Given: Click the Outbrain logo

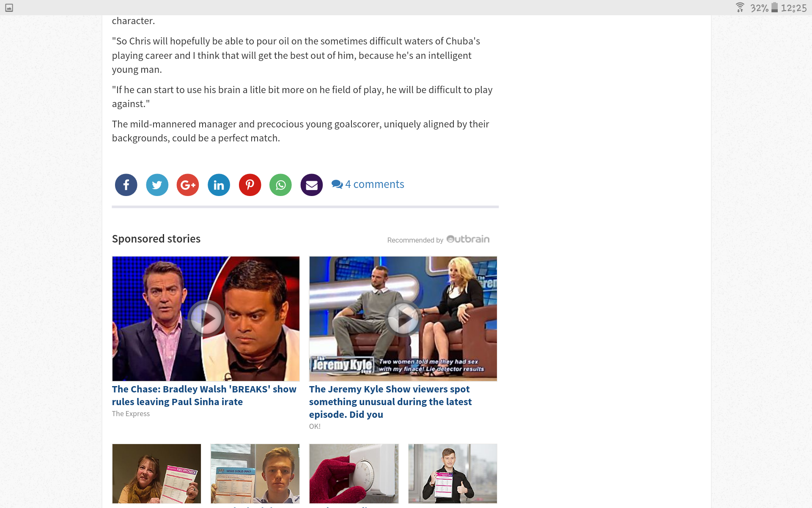Looking at the screenshot, I should tap(468, 239).
